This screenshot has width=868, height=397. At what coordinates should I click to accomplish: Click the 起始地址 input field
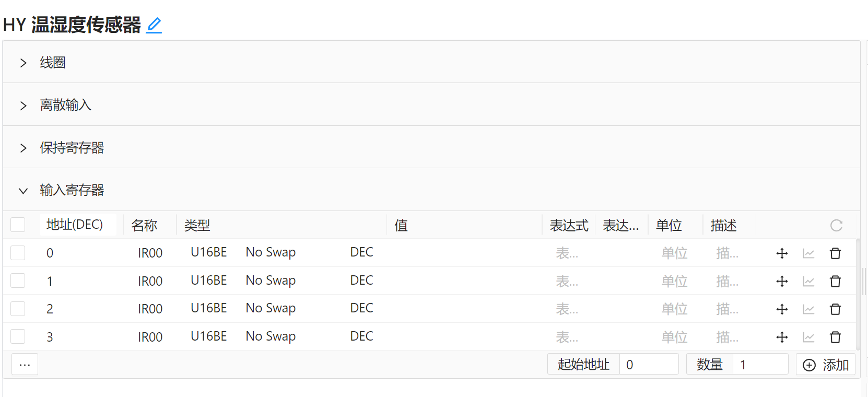649,365
